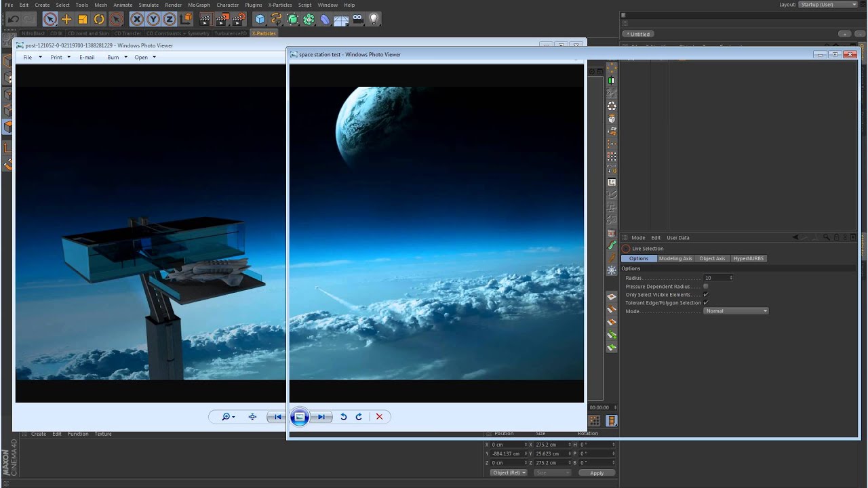Play slide show in Photo Viewer
Screen dimensions: 868x488
[x=299, y=417]
